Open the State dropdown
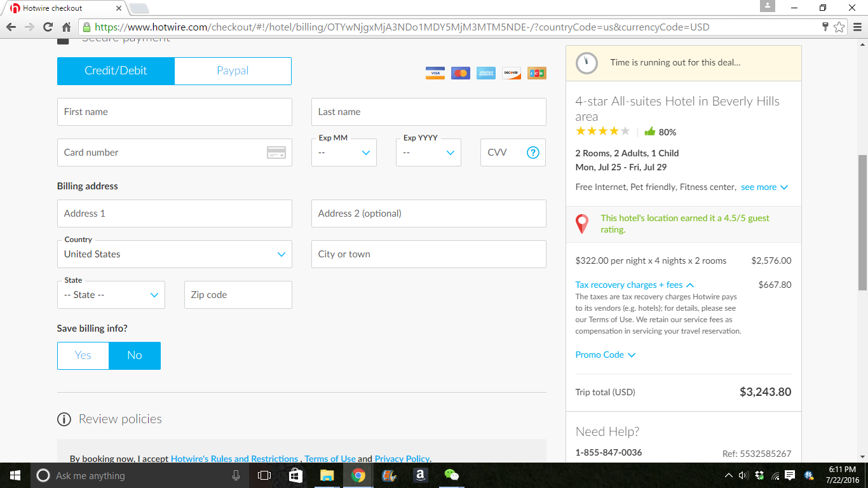The height and width of the screenshot is (488, 868). 111,295
